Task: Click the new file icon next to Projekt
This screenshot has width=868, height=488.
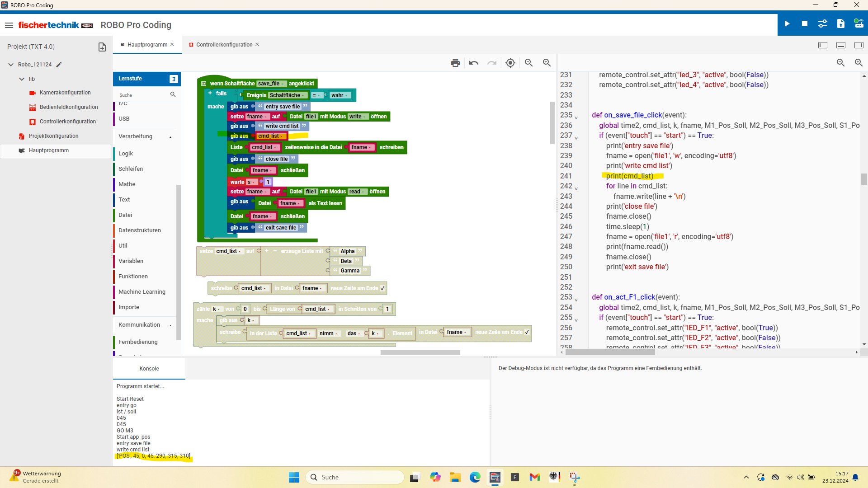Action: point(102,47)
